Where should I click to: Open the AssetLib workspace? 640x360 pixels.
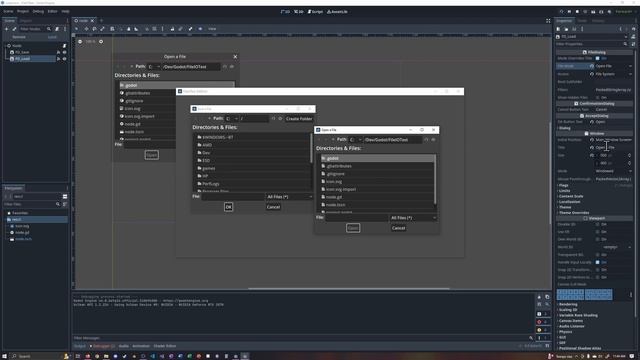pyautogui.click(x=337, y=12)
